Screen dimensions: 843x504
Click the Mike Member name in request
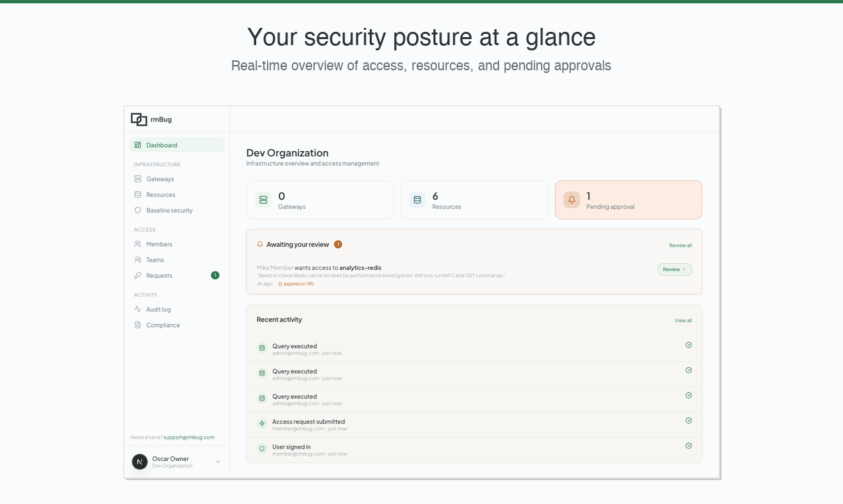point(275,268)
